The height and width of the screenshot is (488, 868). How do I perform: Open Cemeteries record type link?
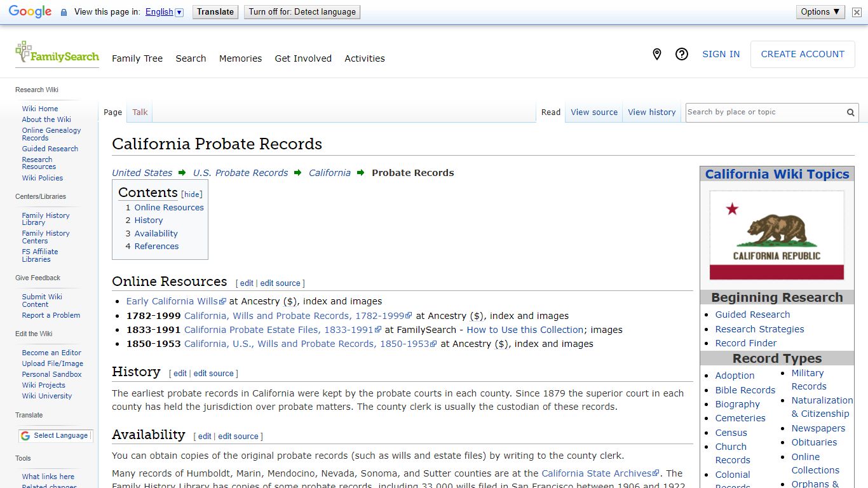[740, 418]
